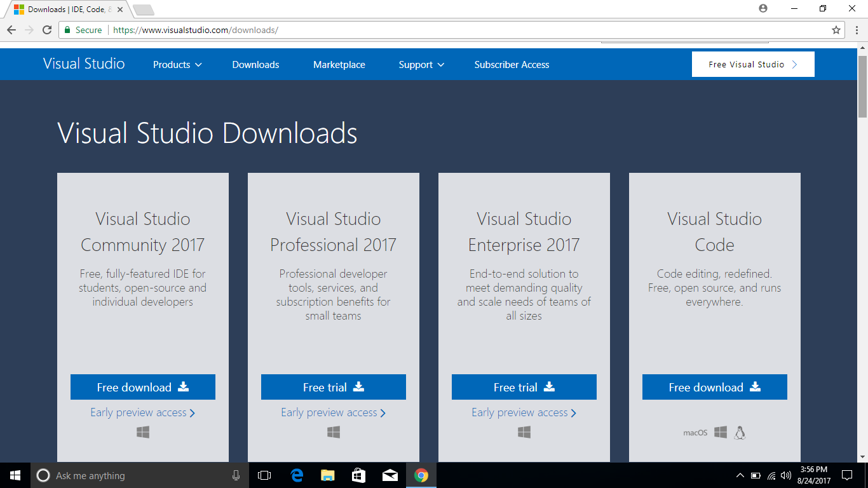868x488 pixels.
Task: Open Early preview access for Professional 2017
Action: 333,412
